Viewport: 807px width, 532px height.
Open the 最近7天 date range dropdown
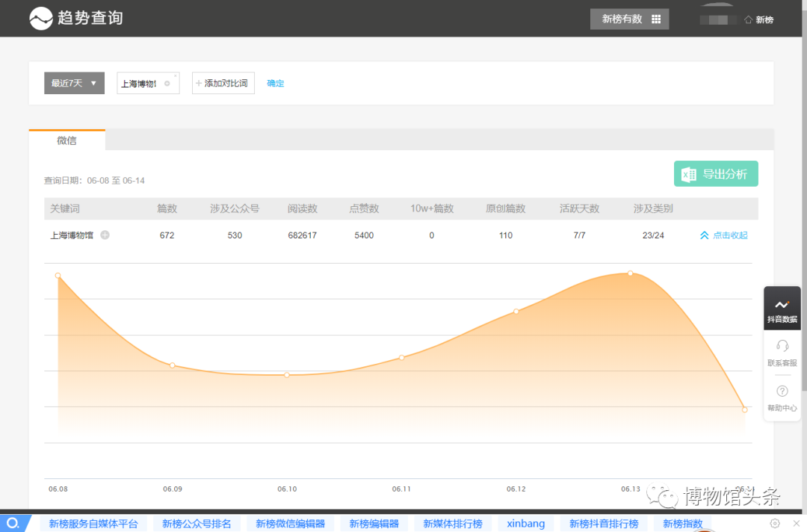click(x=74, y=83)
